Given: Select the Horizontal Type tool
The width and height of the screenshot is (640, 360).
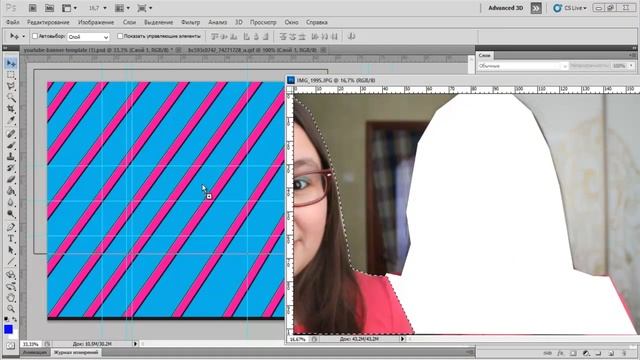Looking at the screenshot, I should click(x=11, y=239).
